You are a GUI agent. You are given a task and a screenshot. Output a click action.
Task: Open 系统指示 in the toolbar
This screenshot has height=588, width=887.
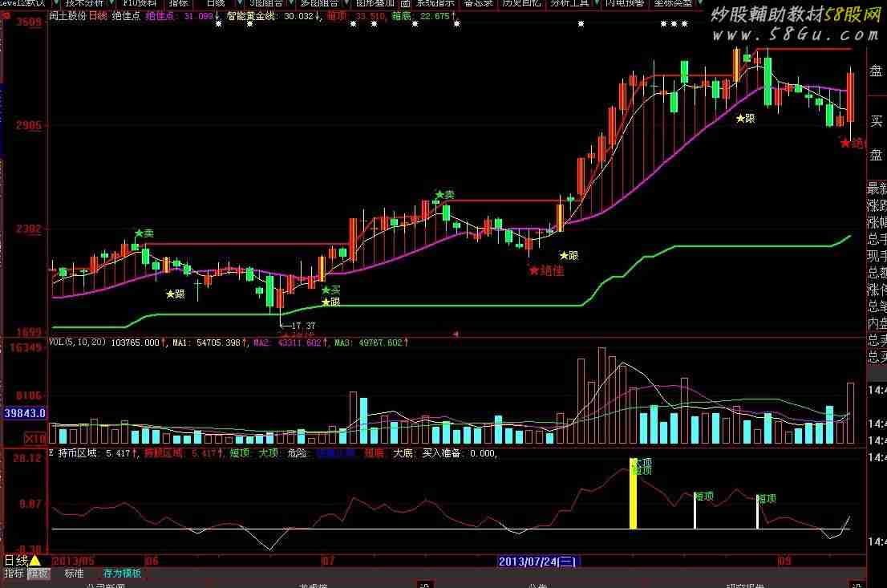click(435, 3)
